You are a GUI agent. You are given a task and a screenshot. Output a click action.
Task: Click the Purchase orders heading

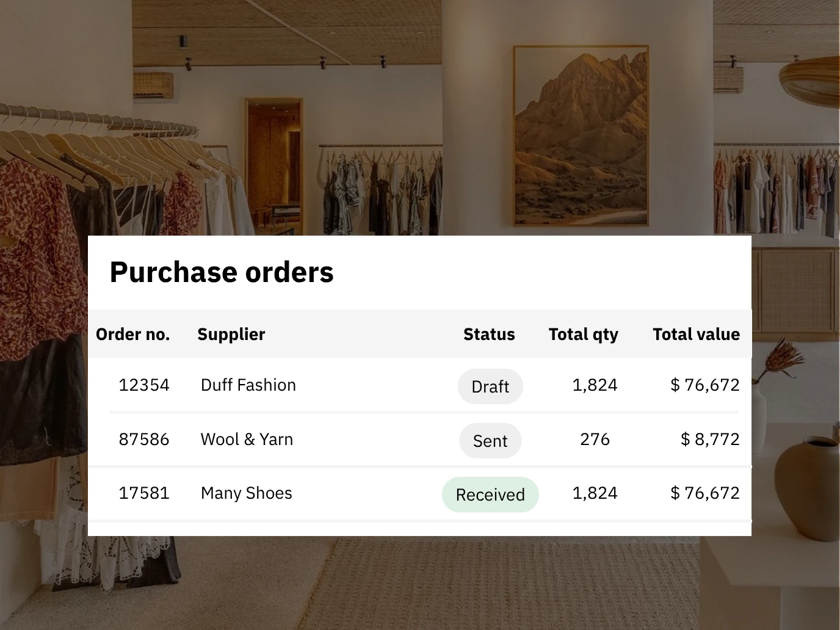pyautogui.click(x=222, y=272)
